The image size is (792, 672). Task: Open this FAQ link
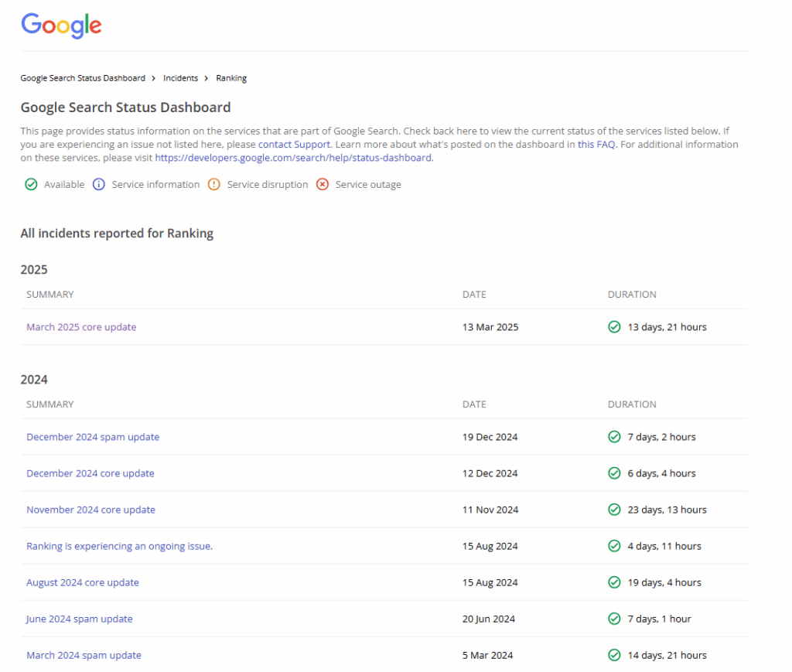point(596,144)
